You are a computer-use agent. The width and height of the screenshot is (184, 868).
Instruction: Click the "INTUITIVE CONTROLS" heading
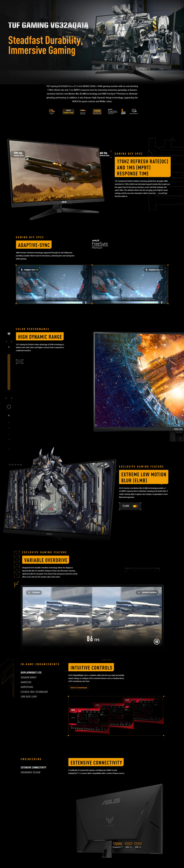coord(91,668)
